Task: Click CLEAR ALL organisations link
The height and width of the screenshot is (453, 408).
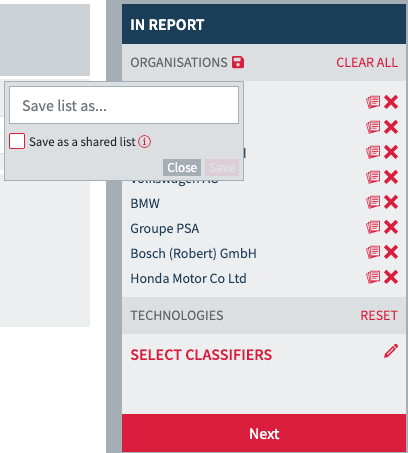Action: [367, 63]
